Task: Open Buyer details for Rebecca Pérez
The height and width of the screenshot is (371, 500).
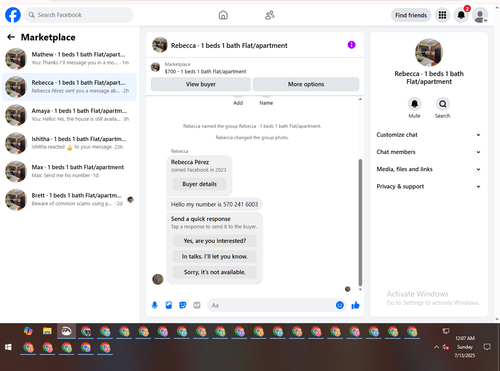Action: (x=199, y=184)
